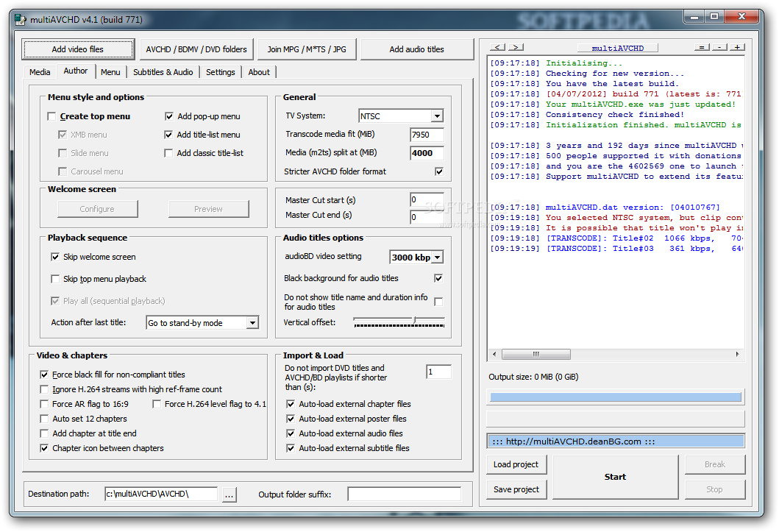The width and height of the screenshot is (779, 532).
Task: Click Add video files button
Action: tap(78, 49)
